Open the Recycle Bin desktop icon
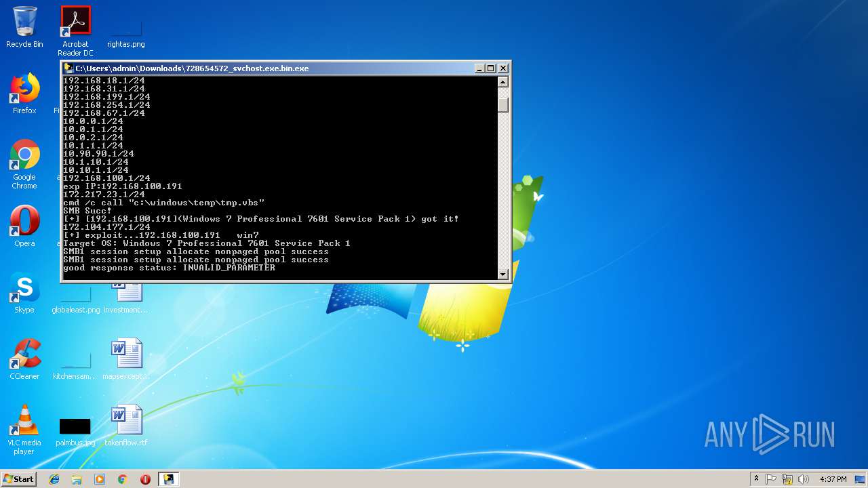The image size is (868, 488). (x=24, y=27)
